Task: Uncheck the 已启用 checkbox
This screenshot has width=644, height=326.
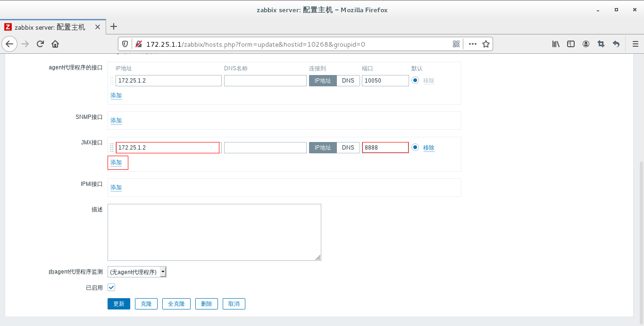Action: pyautogui.click(x=111, y=287)
